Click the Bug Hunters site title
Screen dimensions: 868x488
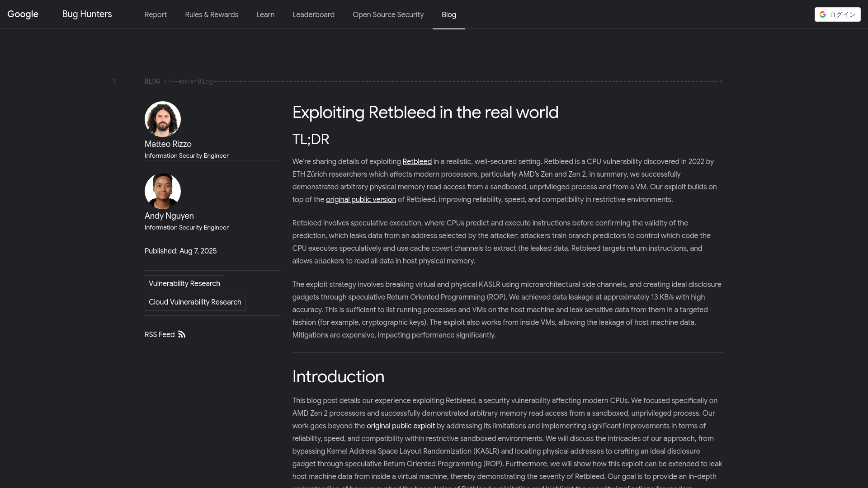[87, 14]
